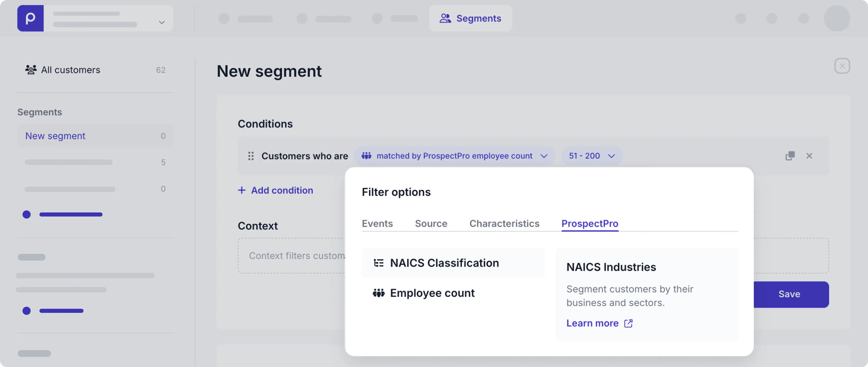Select New segment in the Segments sidebar
Viewport: 868px width, 367px height.
coord(55,135)
